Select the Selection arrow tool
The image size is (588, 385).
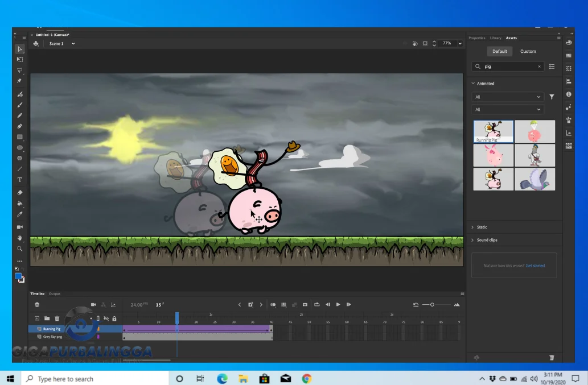(20, 49)
